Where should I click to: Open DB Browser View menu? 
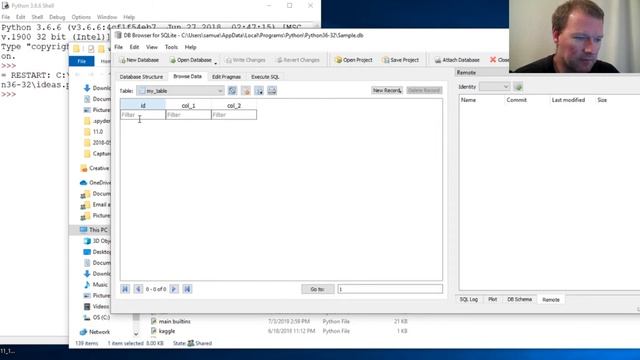pos(152,47)
